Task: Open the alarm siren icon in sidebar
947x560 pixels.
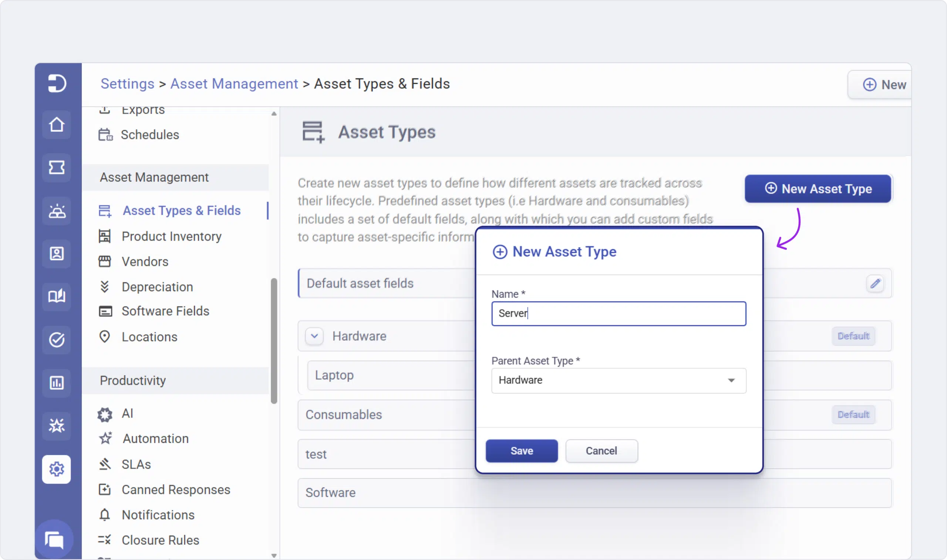Action: (57, 211)
